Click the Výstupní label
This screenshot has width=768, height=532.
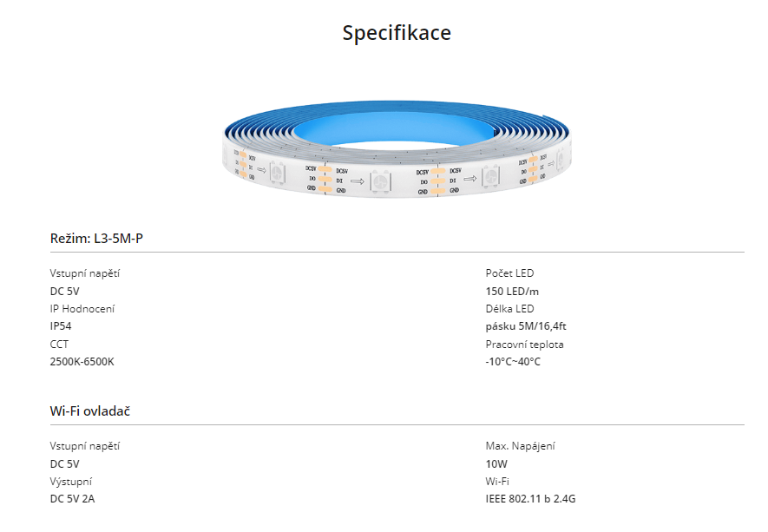tap(70, 482)
